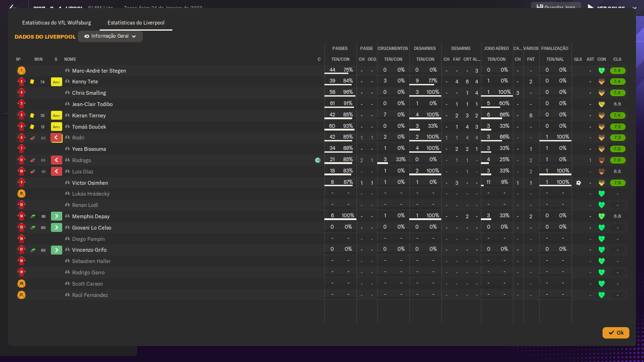Click the person icon beside Chris Smalling
644x362 pixels.
(67, 93)
